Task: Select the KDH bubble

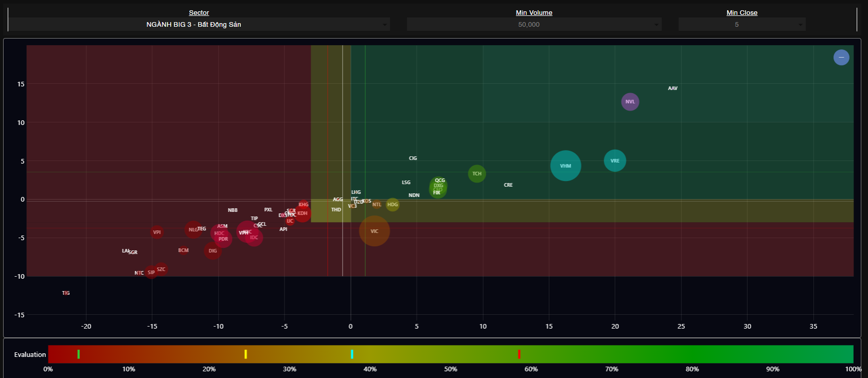Action: click(303, 213)
